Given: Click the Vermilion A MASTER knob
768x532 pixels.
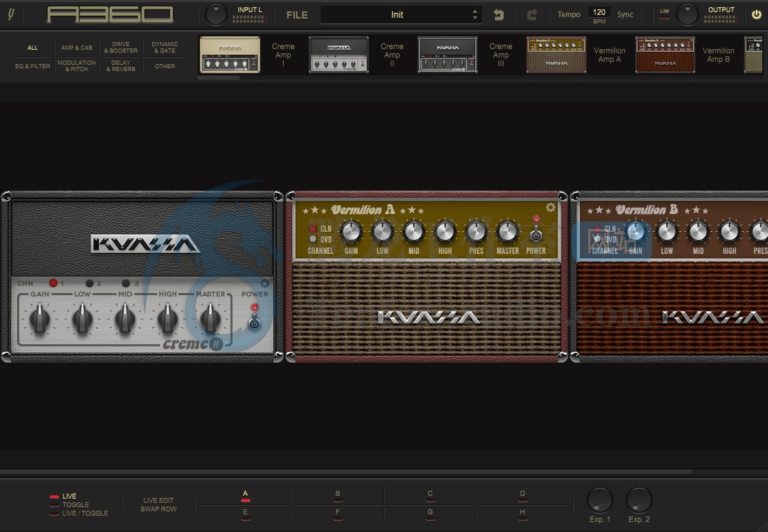Looking at the screenshot, I should [508, 232].
